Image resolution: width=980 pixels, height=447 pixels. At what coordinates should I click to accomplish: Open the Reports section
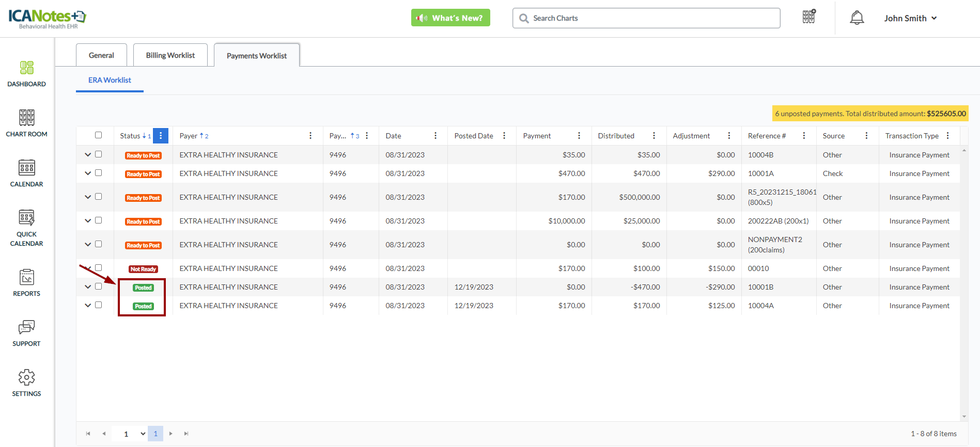pyautogui.click(x=26, y=282)
